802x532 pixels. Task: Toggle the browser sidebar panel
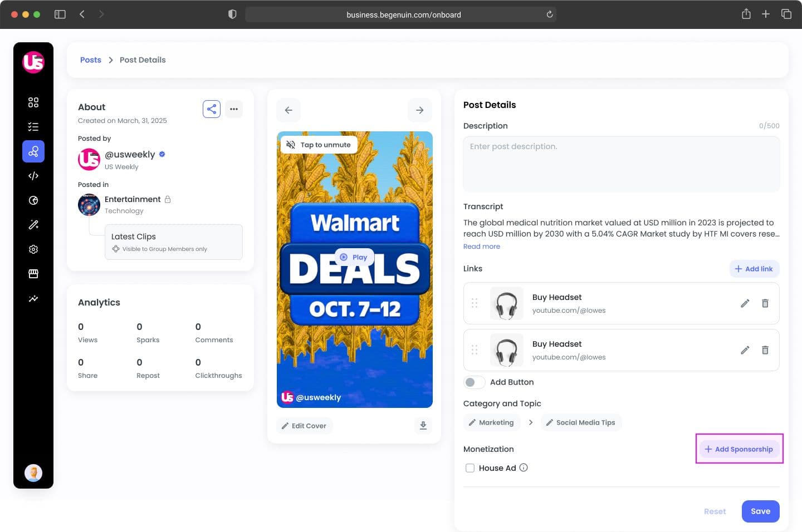(60, 14)
